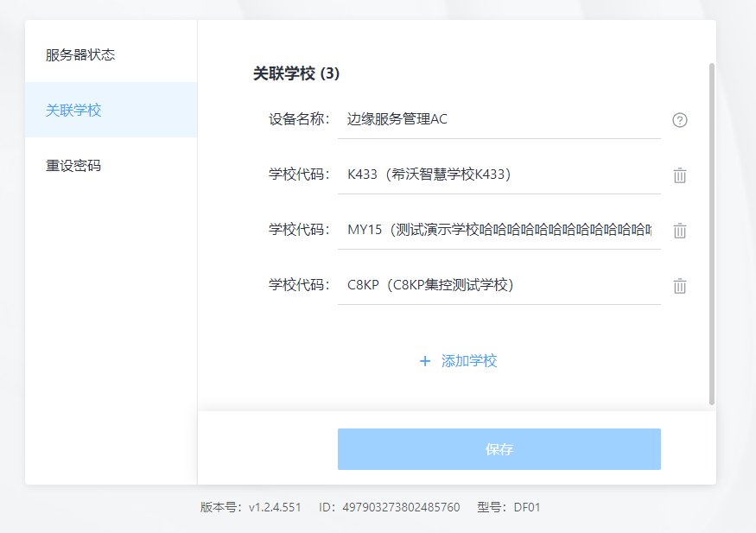This screenshot has height=533, width=756.
Task: Click the plus icon to add school
Action: (424, 361)
